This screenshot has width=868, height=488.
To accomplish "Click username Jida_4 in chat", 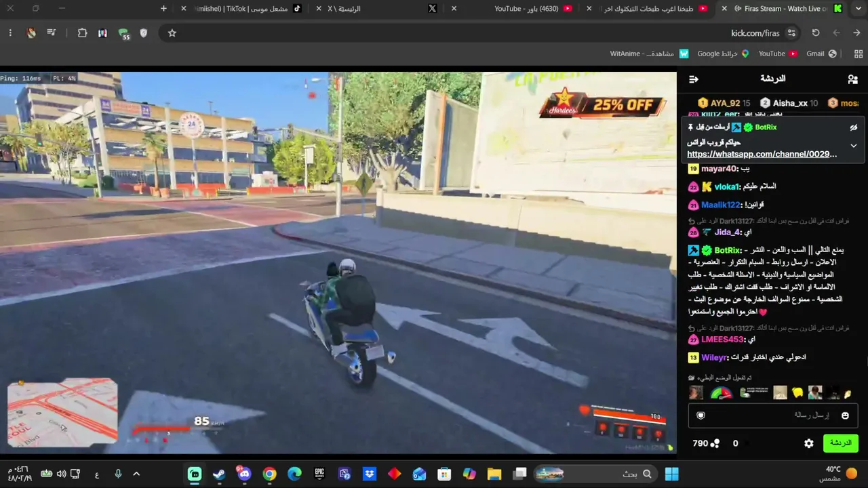I will [x=728, y=232].
